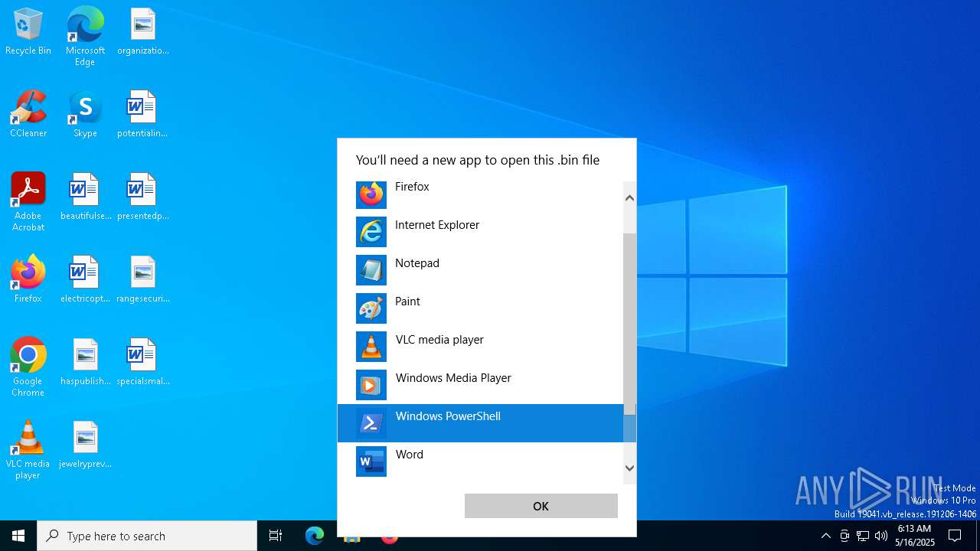
Task: Click the Windows PowerShell label
Action: click(448, 416)
